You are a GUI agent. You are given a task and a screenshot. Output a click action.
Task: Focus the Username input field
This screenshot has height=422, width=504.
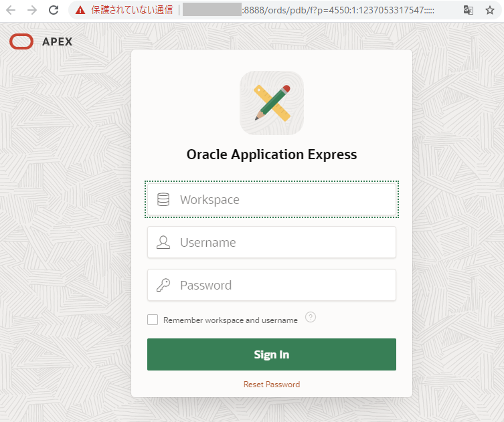point(272,242)
